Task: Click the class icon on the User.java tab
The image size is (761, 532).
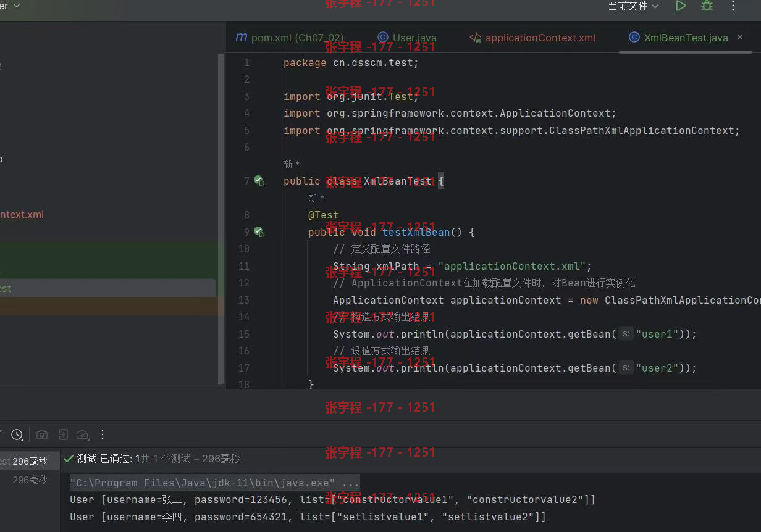Action: (x=383, y=38)
